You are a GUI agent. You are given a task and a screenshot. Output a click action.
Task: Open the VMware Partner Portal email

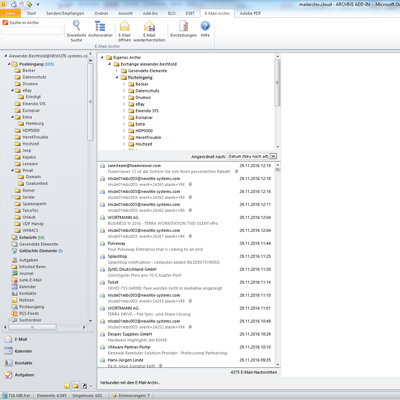pyautogui.click(x=186, y=350)
